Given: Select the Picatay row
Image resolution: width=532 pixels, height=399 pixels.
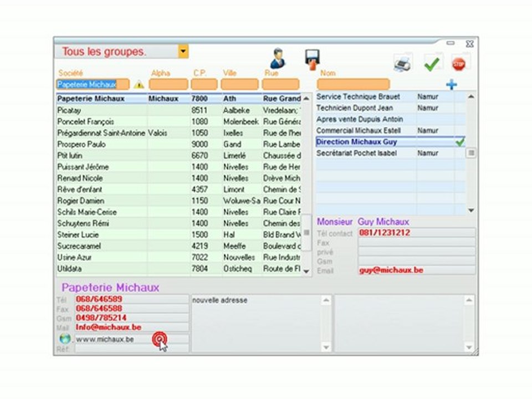Looking at the screenshot, I should pos(179,110).
